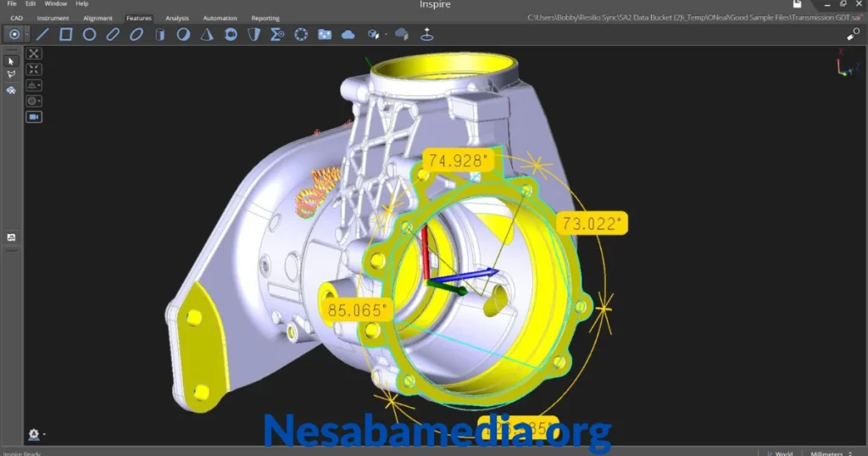This screenshot has width=868, height=456.
Task: Click the cloud-to-surface tool icon
Action: point(402,35)
